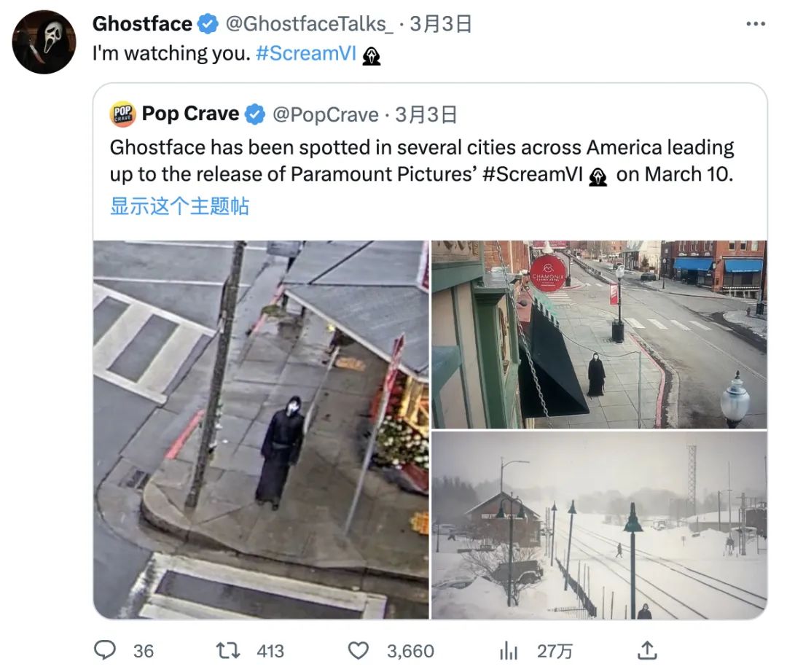Open the snowy railroad tracks photo
This screenshot has width=787, height=672.
tap(599, 525)
